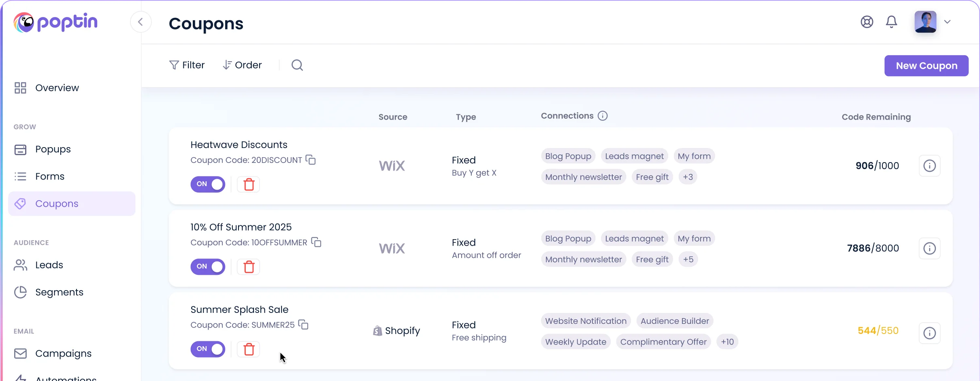Select Coupons in the sidebar
This screenshot has height=381, width=980.
pyautogui.click(x=72, y=204)
